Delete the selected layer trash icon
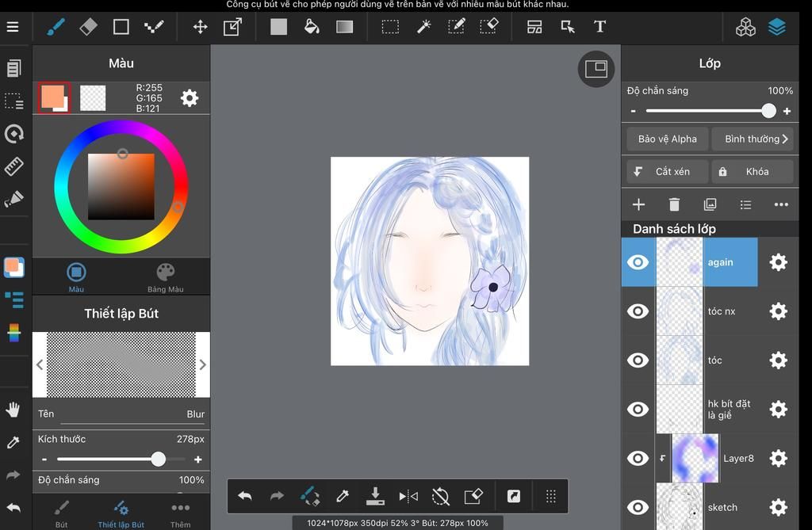Screen dimensions: 812x530 [x=674, y=205]
